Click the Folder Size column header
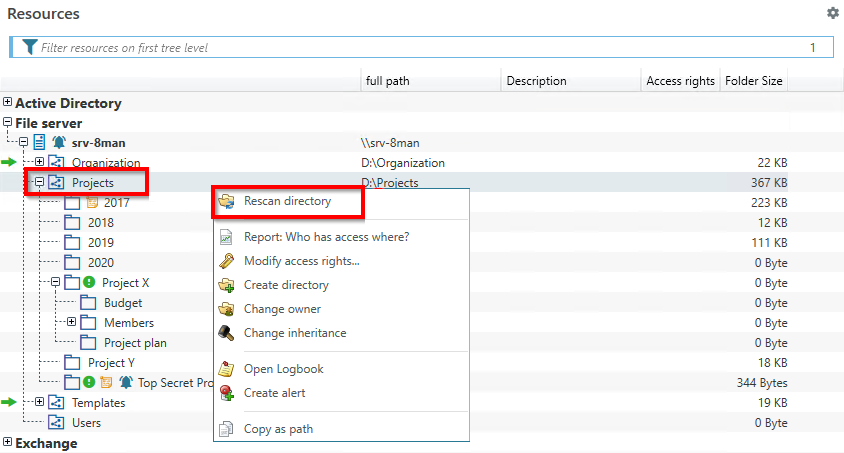844x453 pixels. click(754, 81)
